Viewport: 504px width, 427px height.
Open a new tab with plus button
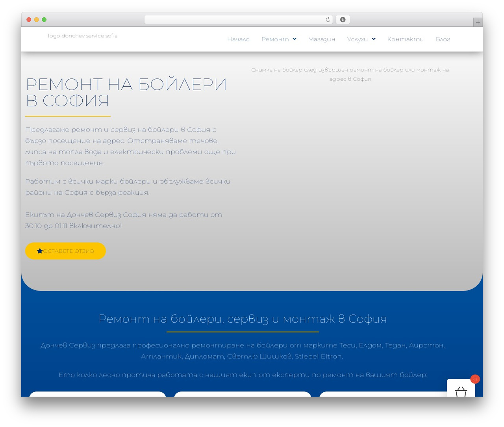(x=478, y=22)
